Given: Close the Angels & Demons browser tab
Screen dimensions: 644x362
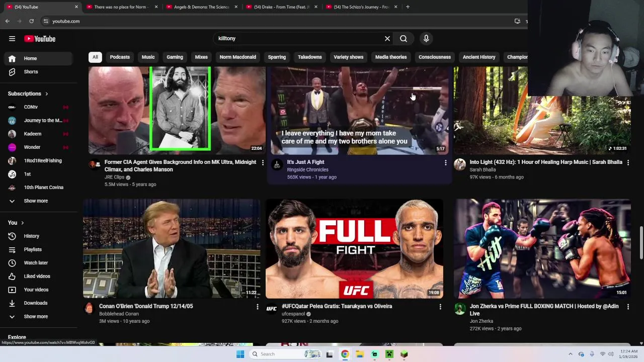Looking at the screenshot, I should [x=236, y=7].
